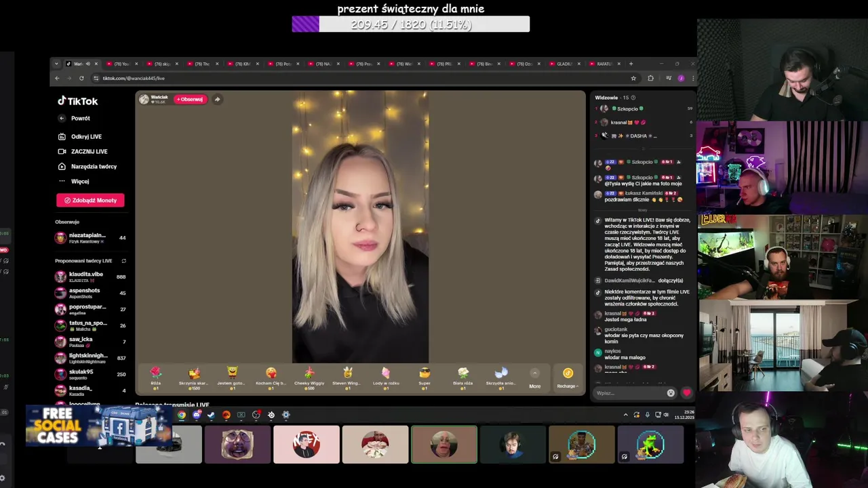The height and width of the screenshot is (488, 868).
Task: Open Recharge coins dropdown
Action: point(568,378)
